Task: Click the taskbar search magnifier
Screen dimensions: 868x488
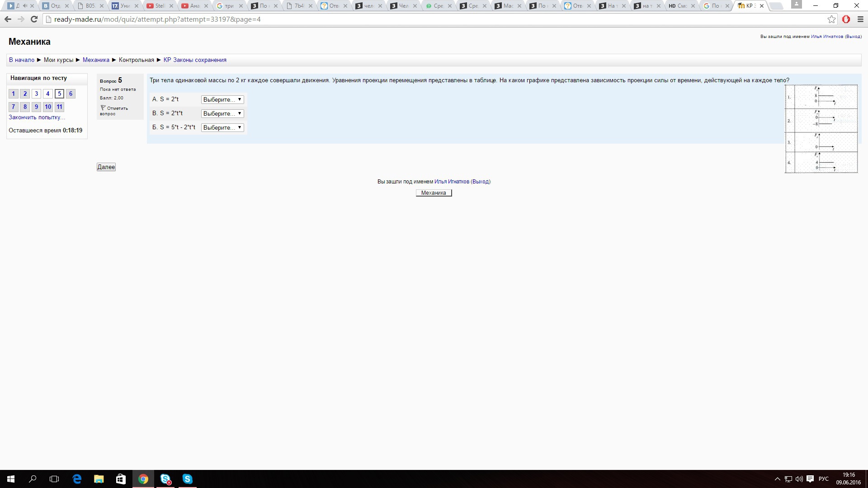Action: [33, 479]
